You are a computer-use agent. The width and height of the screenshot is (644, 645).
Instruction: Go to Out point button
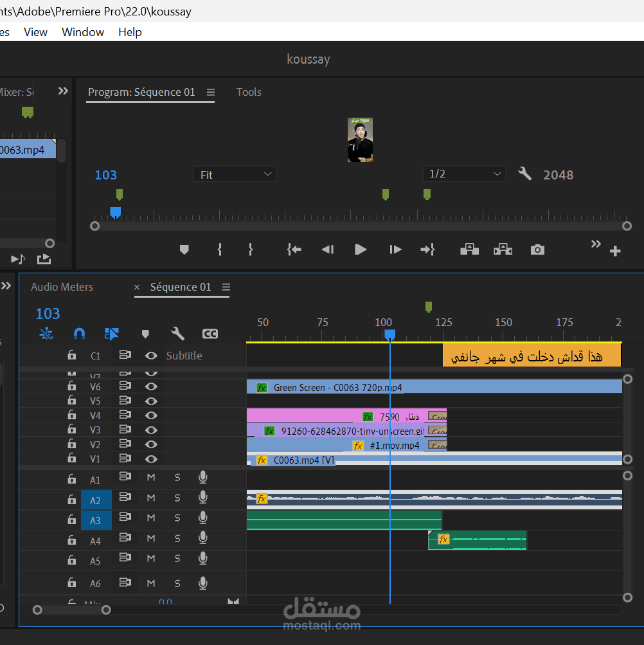[427, 250]
